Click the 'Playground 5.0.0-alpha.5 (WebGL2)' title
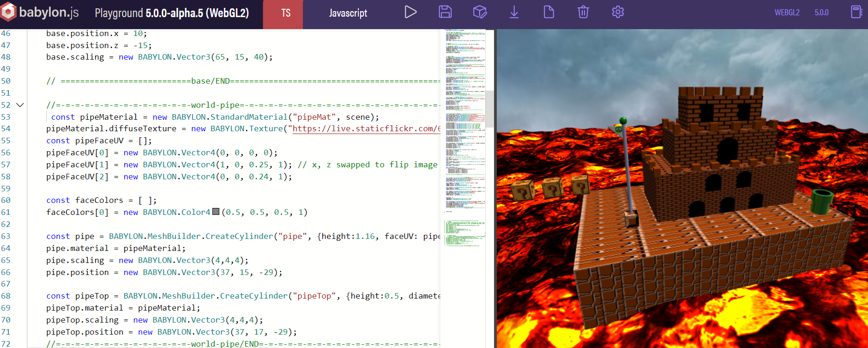This screenshot has height=348, width=868. click(172, 13)
